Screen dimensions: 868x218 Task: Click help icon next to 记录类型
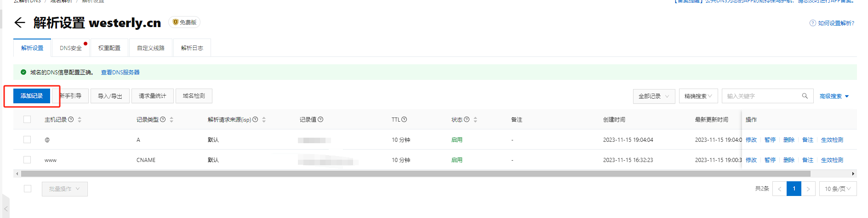(163, 119)
